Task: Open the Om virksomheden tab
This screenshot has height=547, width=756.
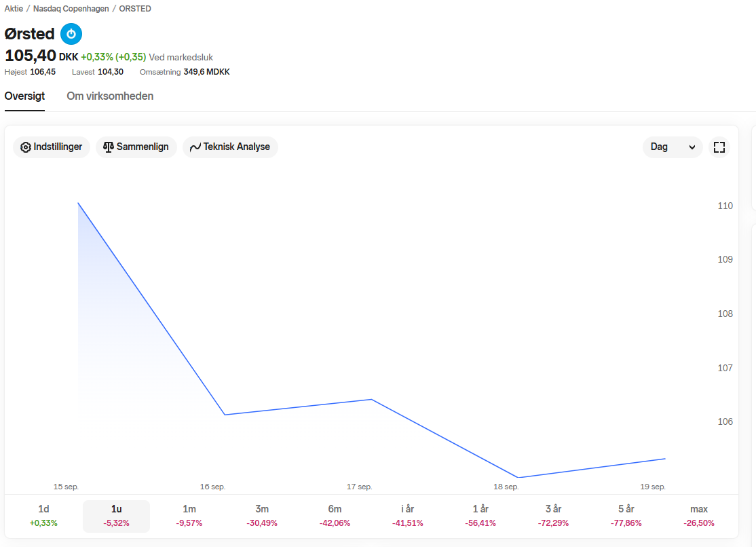Action: (110, 96)
